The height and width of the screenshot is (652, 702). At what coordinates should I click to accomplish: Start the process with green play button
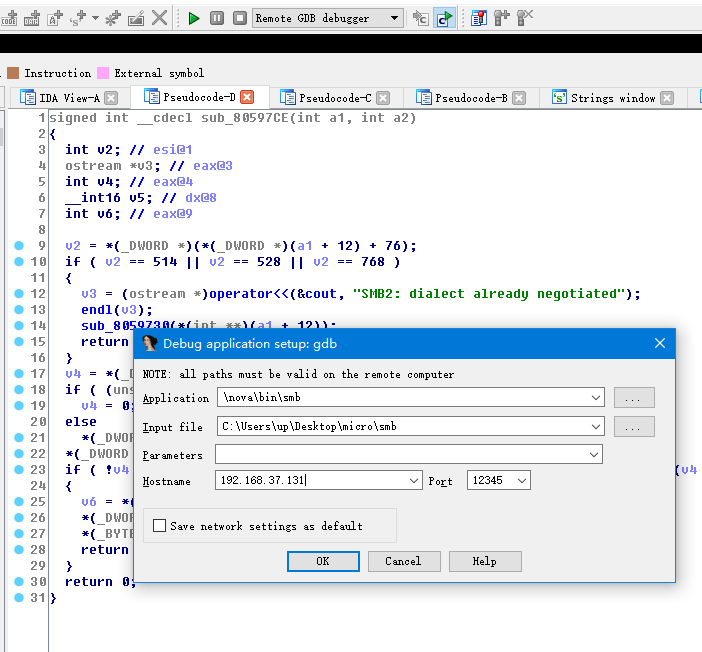194,18
